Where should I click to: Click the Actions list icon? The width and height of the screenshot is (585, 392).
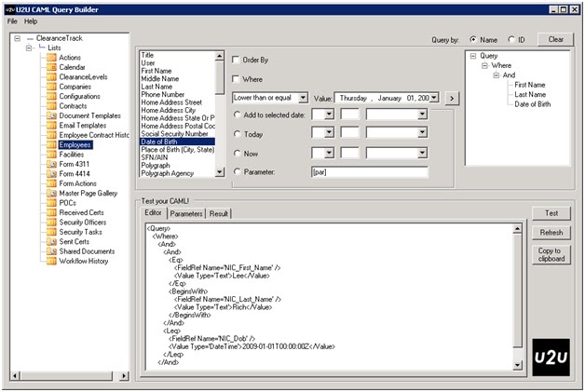51,58
